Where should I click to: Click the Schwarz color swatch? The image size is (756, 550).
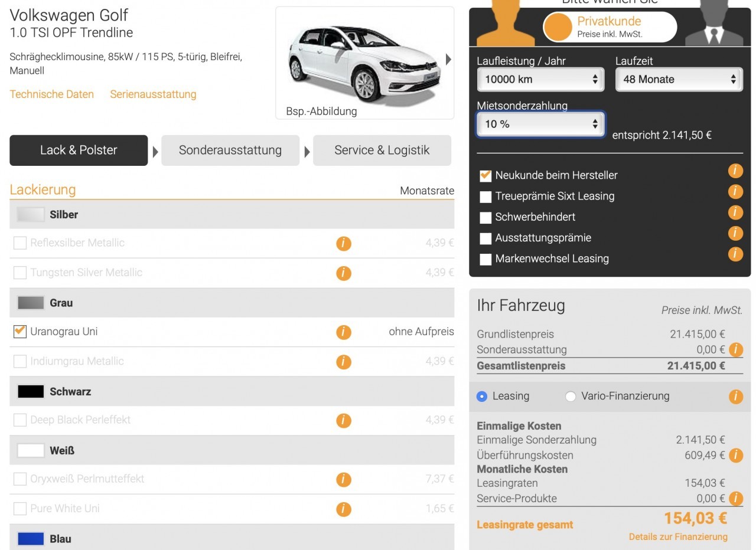point(31,392)
